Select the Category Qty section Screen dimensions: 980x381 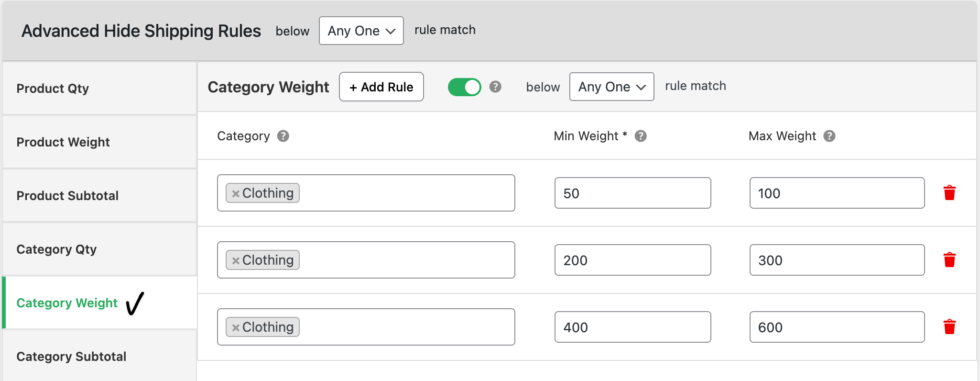[56, 249]
